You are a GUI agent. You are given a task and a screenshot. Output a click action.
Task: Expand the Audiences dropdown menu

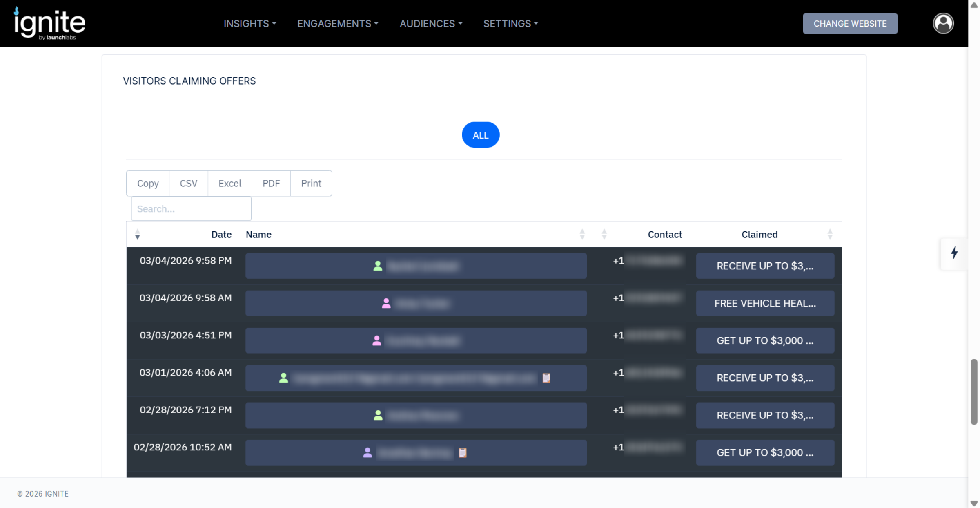pos(431,24)
